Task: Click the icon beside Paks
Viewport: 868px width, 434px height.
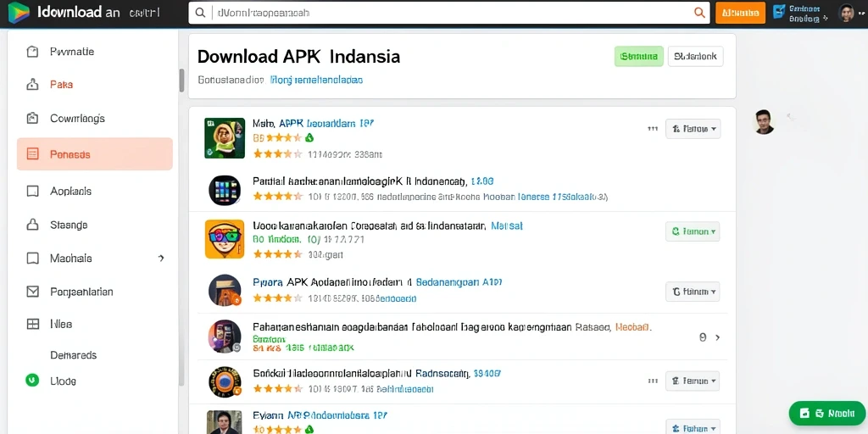Action: (33, 85)
